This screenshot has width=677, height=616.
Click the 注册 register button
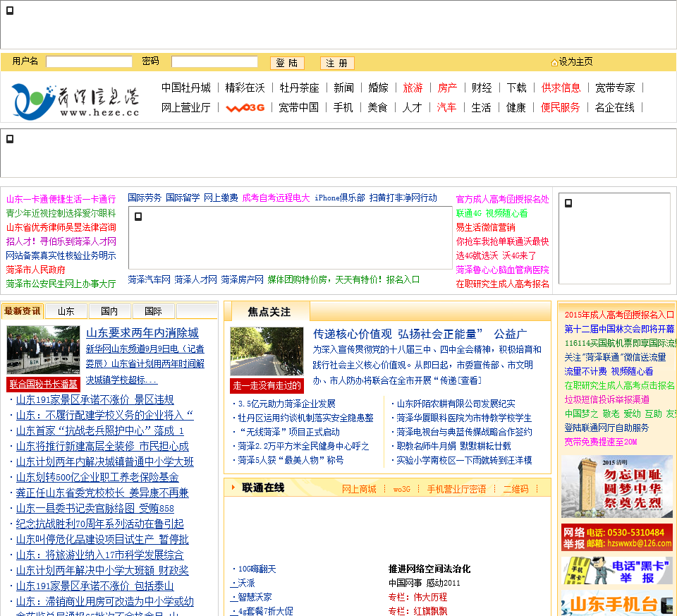click(x=337, y=63)
